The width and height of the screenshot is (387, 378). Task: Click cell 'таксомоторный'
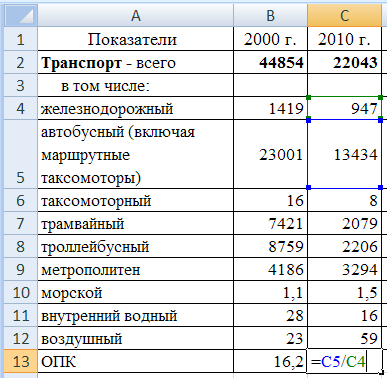[x=135, y=200]
